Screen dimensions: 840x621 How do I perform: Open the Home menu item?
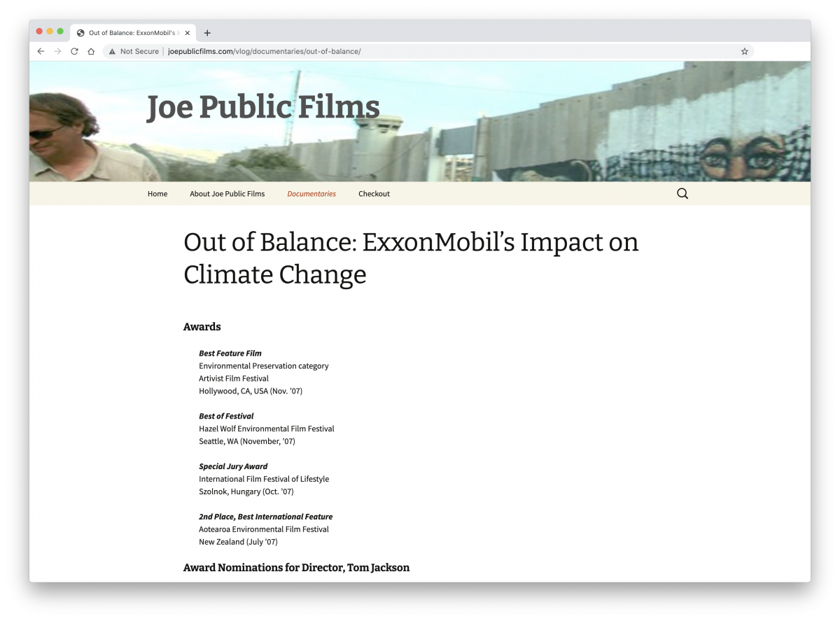pos(157,194)
